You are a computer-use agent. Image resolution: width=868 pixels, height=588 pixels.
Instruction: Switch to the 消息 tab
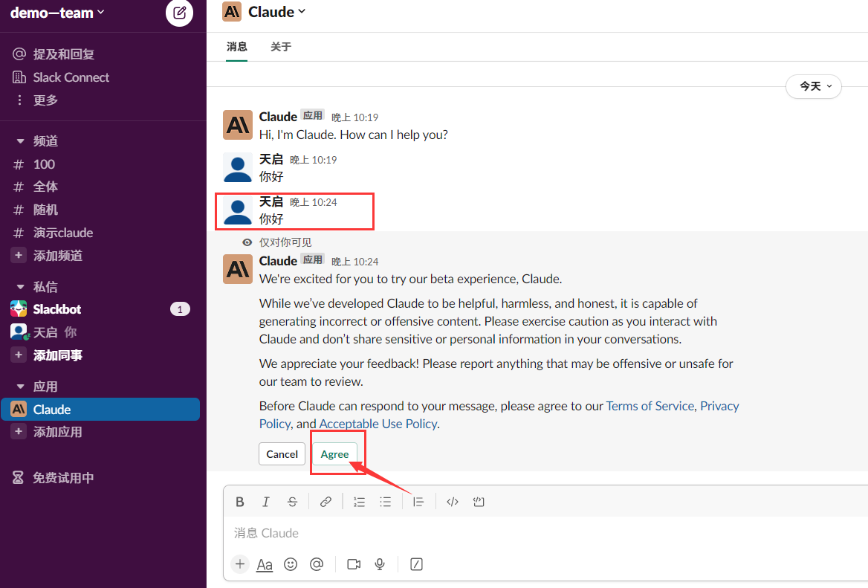(x=236, y=47)
